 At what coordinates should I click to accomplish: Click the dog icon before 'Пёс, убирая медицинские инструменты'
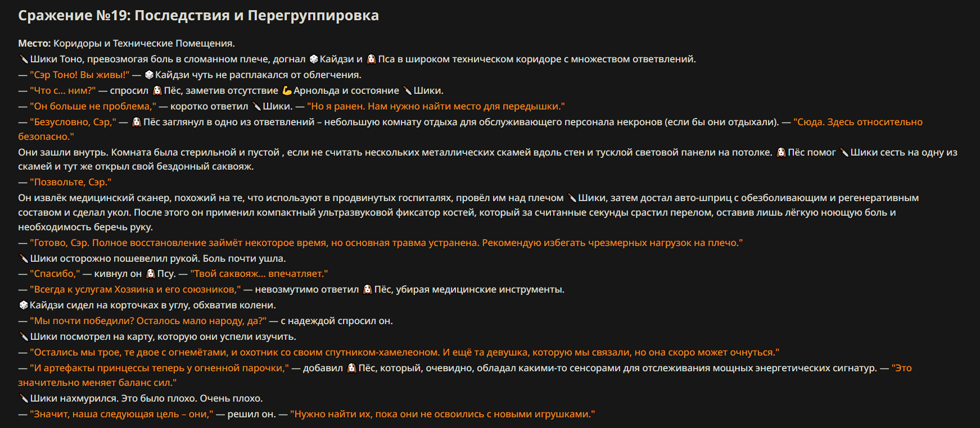(x=368, y=289)
